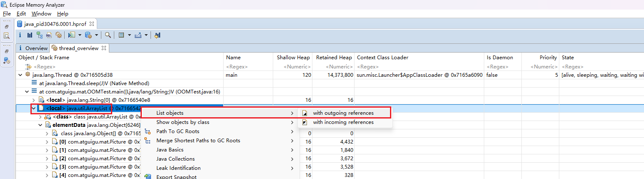Image resolution: width=644 pixels, height=179 pixels.
Task: Click the Object / Stack Frame regex filter
Action: tap(120, 66)
